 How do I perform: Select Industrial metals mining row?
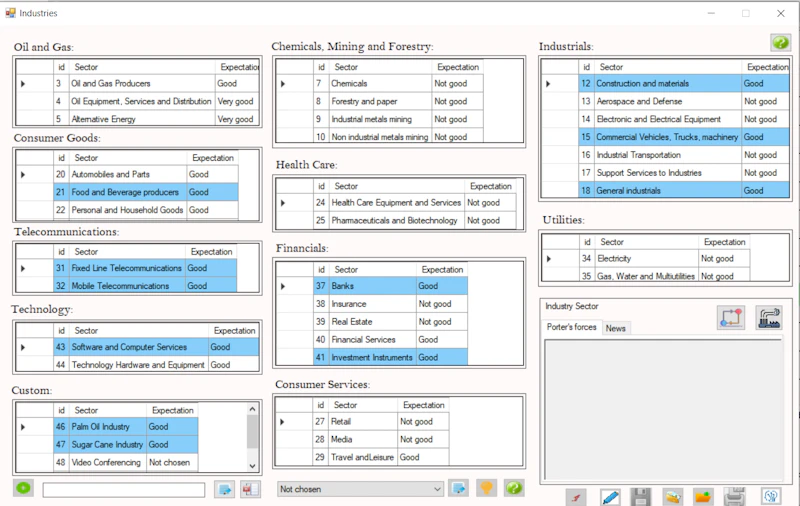[x=380, y=119]
